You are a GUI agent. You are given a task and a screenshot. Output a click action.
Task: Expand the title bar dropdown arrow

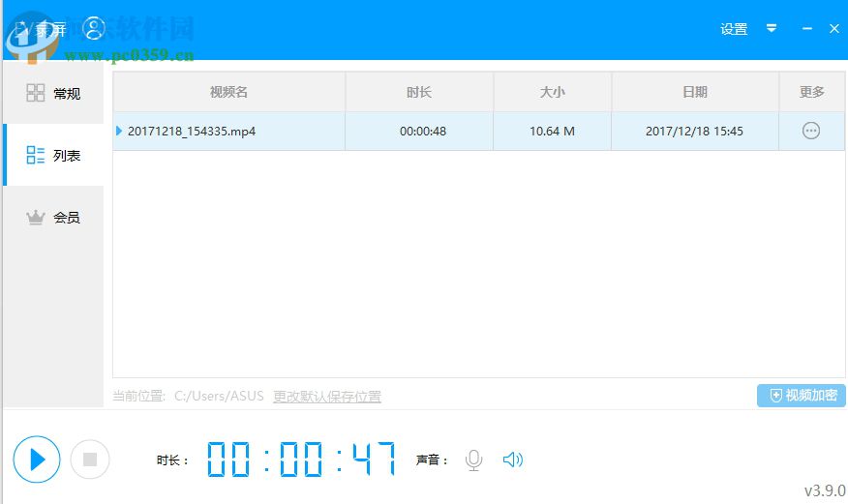point(772,28)
